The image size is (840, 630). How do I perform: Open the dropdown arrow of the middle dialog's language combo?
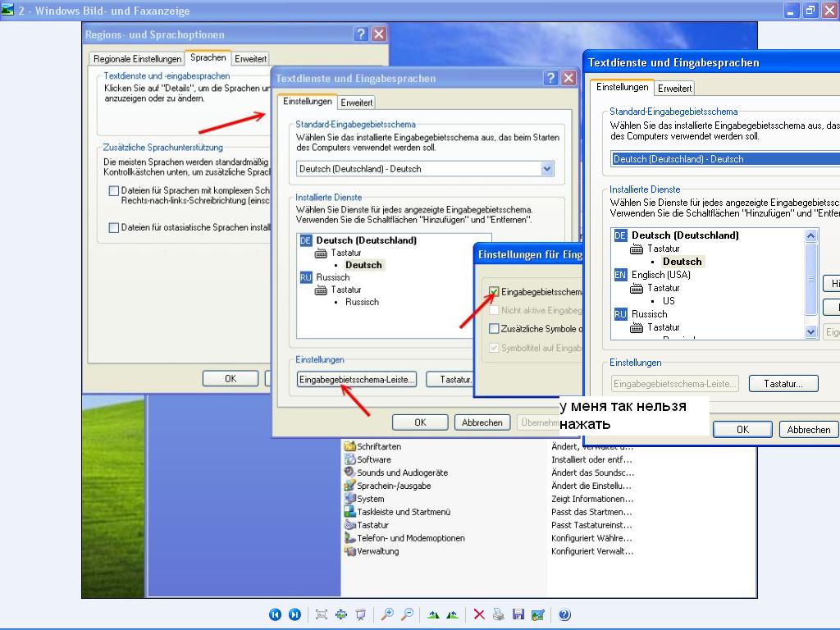547,169
